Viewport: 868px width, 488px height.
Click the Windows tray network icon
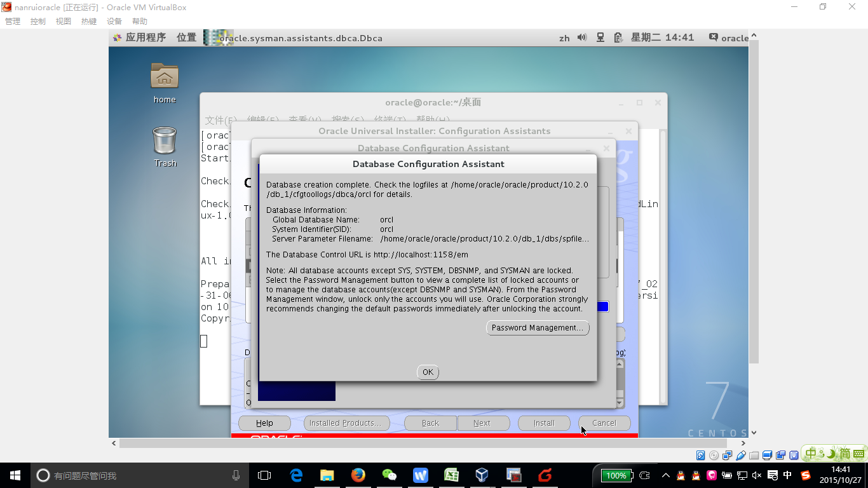742,475
